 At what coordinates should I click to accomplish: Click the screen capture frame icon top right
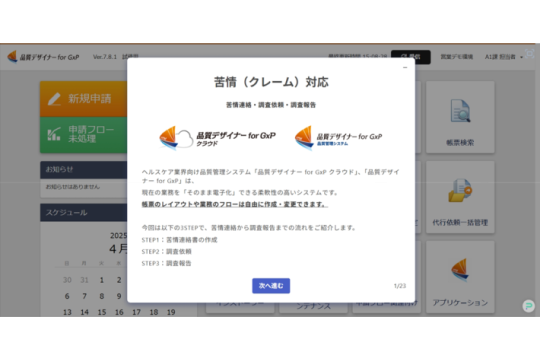click(530, 53)
